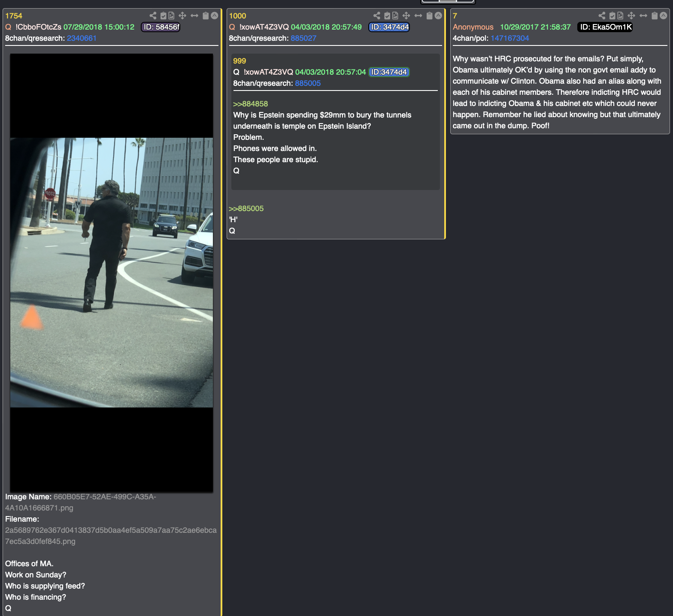Click the plain clipboard icon on post 1754
The width and height of the screenshot is (673, 616).
[206, 15]
